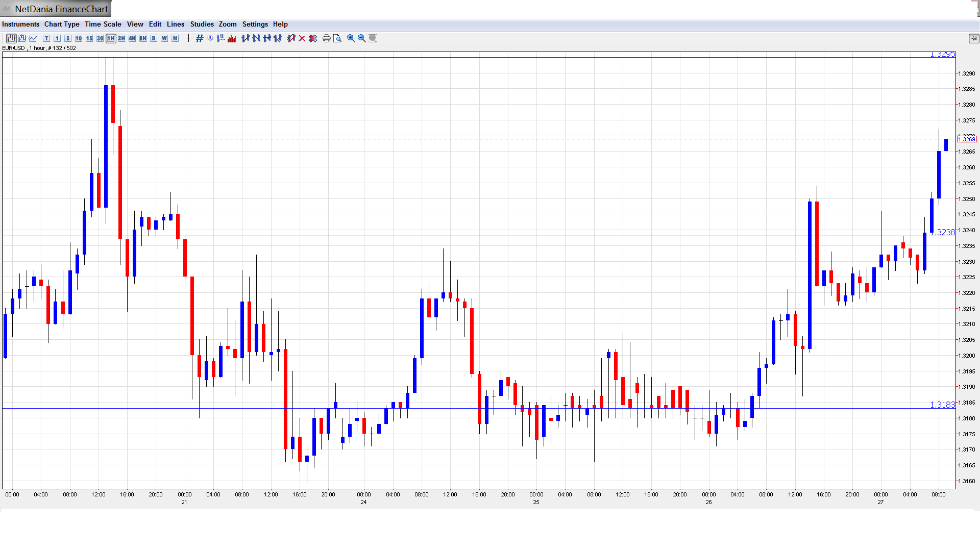
Task: Delete selected line with red X
Action: coord(302,38)
